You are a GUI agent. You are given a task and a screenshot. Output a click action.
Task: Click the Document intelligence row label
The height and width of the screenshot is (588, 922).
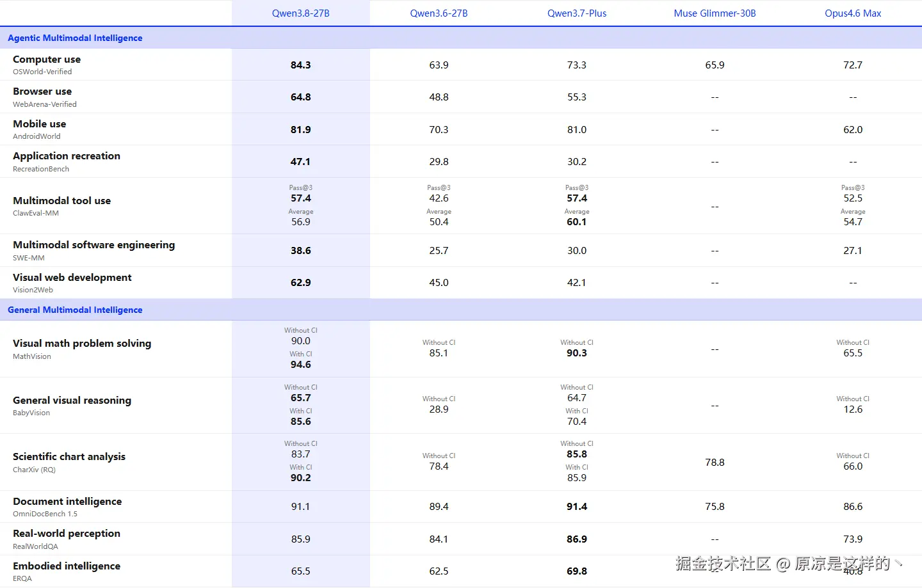coord(67,502)
